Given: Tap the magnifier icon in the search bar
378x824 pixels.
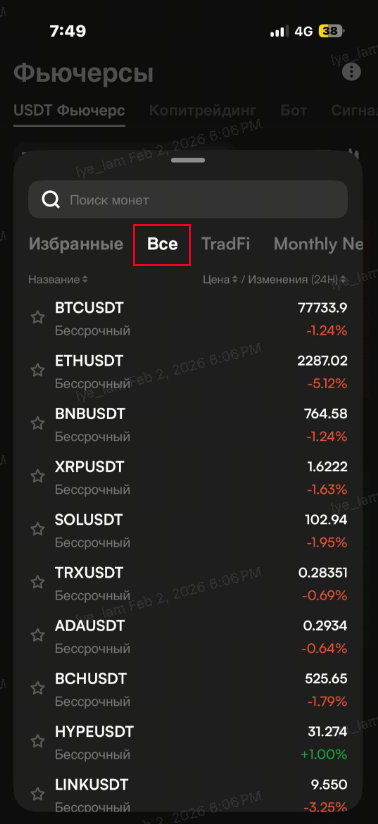Looking at the screenshot, I should 51,200.
